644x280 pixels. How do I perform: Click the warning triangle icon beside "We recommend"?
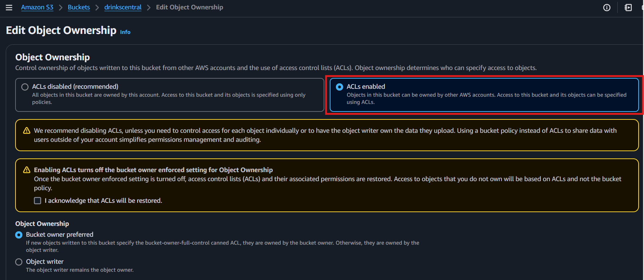27,131
